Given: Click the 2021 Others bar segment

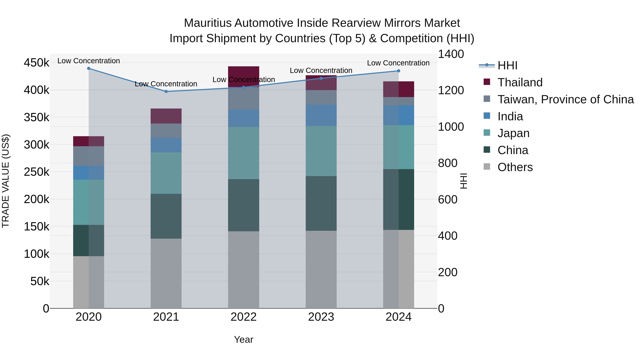Looking at the screenshot, I should point(166,273).
